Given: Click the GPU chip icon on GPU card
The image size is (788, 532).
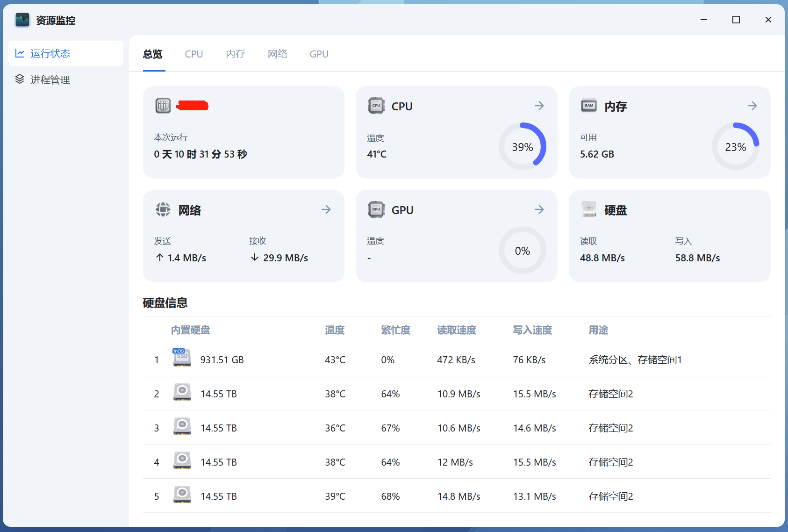Looking at the screenshot, I should (x=376, y=209).
